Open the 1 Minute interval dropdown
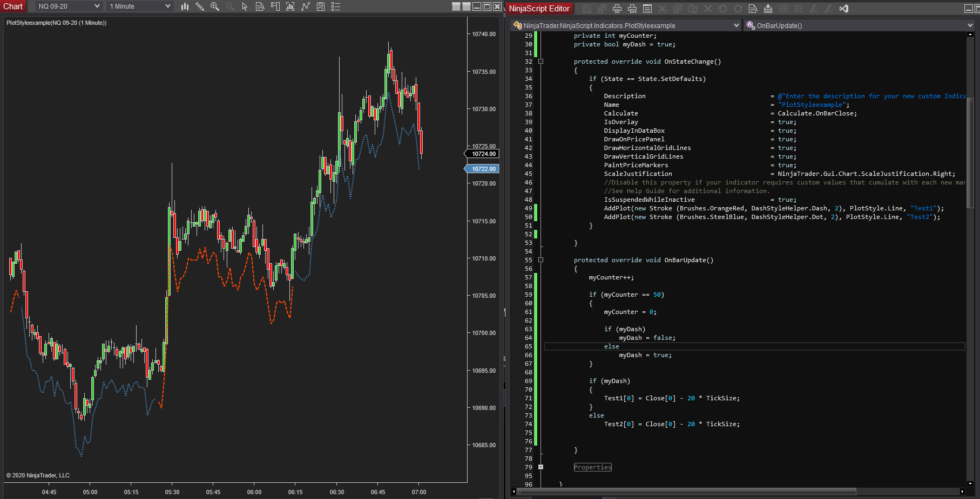 pos(139,6)
